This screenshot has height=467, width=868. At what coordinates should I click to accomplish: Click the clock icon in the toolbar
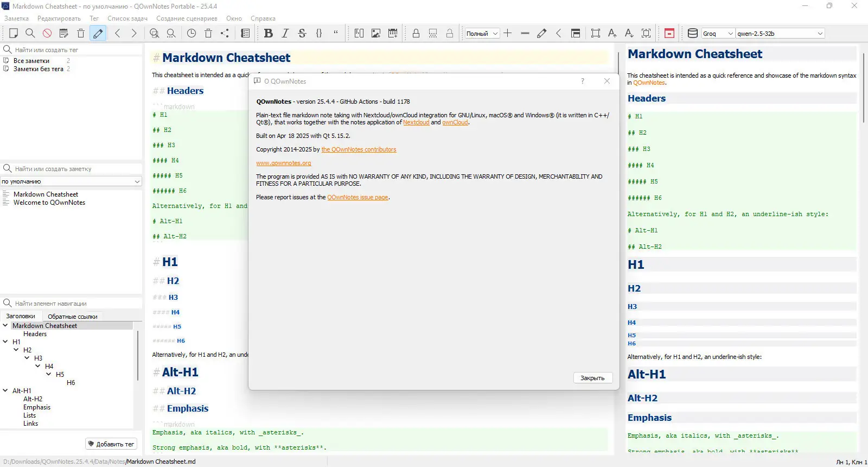point(192,33)
